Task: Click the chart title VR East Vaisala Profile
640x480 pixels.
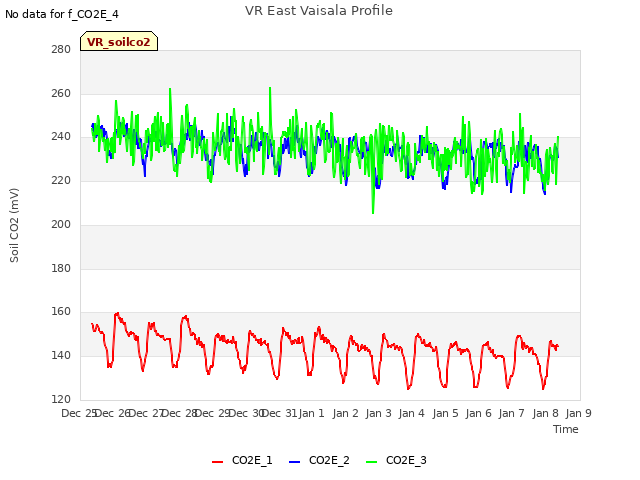Action: pyautogui.click(x=319, y=11)
